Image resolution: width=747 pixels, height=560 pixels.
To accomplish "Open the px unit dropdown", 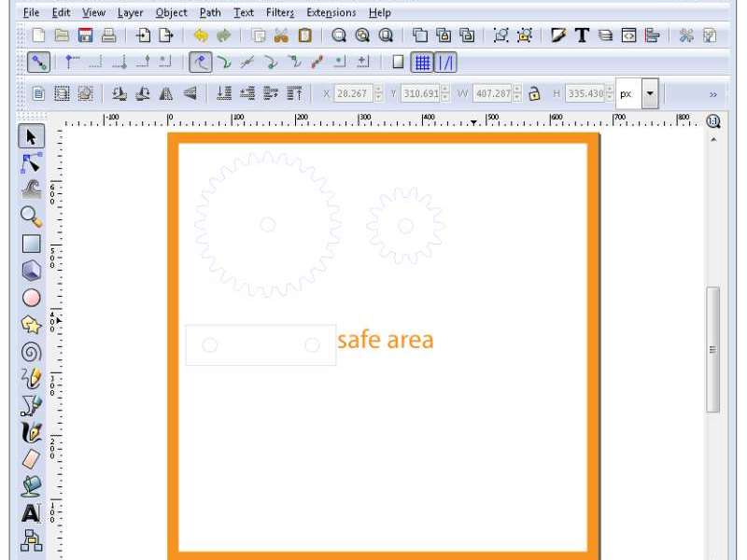I will (x=650, y=93).
